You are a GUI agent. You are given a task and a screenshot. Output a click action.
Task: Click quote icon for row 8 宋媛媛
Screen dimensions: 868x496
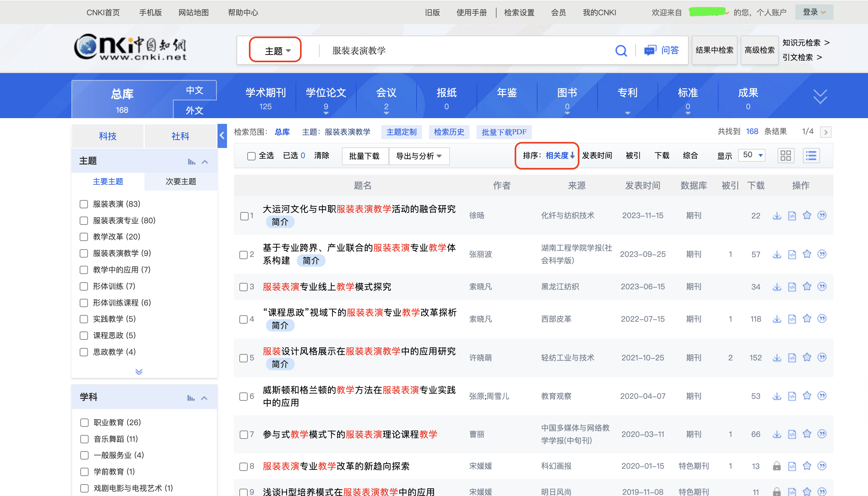tap(822, 466)
